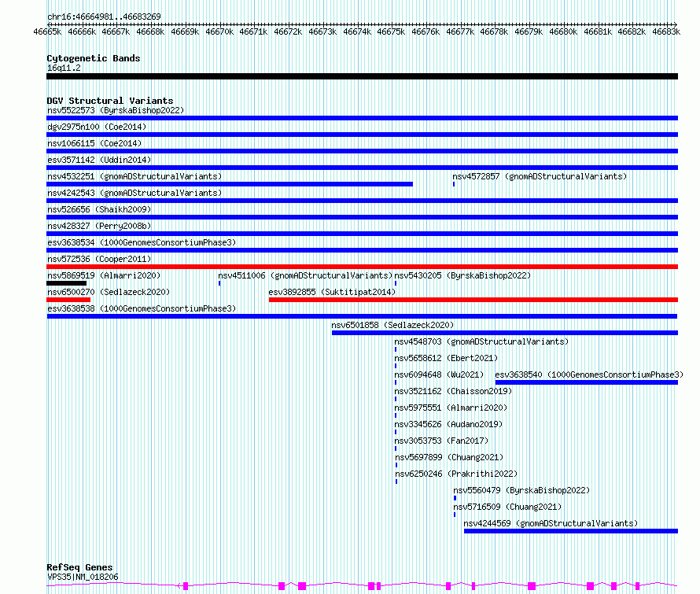Select the nsv4242543 gnomAD variant label
700x594 pixels.
[134, 193]
